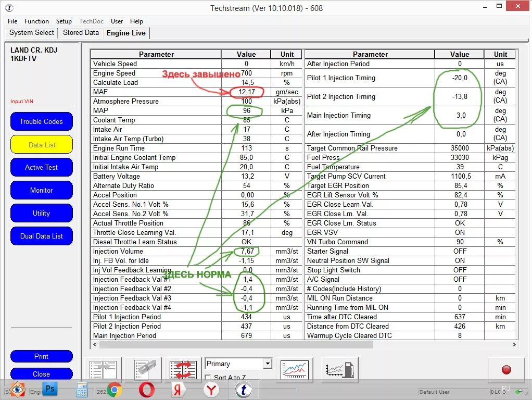Select the Vehicle Speed row
The width and height of the screenshot is (532, 400).
click(196, 64)
